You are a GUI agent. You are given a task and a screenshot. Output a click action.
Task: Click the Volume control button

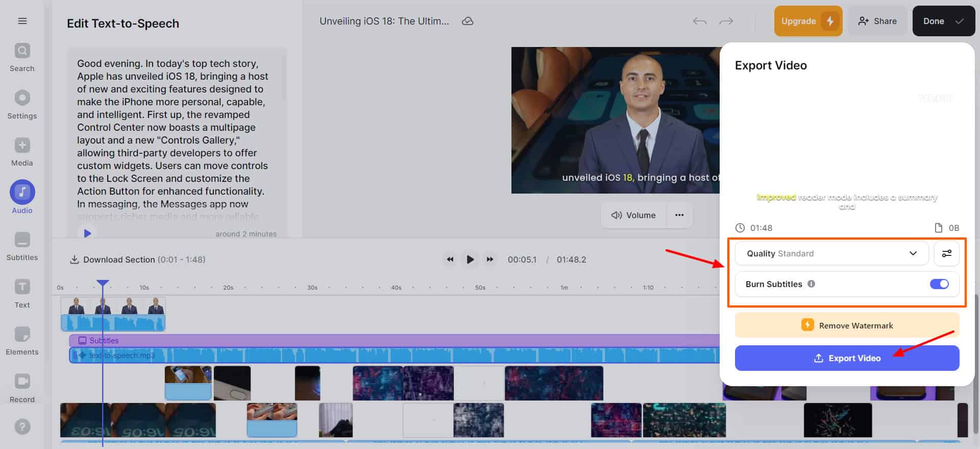(633, 215)
